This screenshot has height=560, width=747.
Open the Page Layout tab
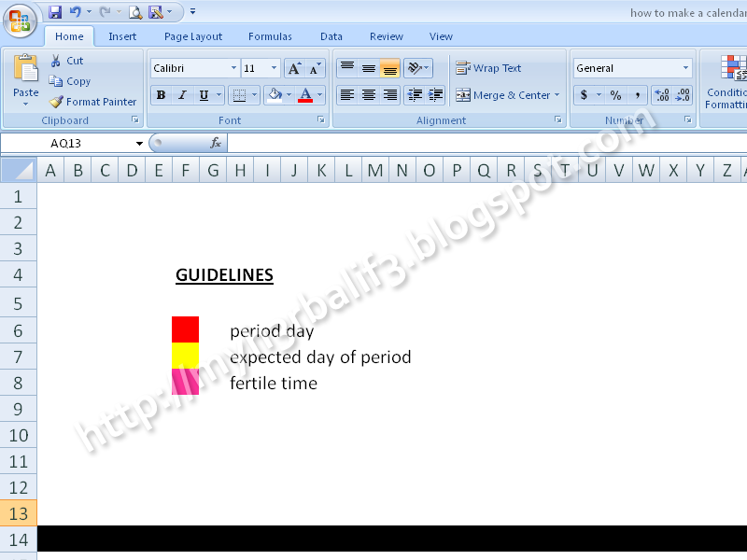tap(193, 36)
